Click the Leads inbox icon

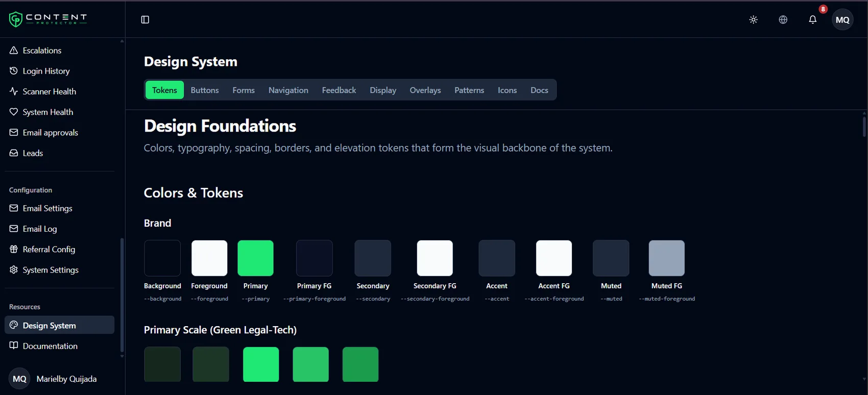(x=14, y=153)
